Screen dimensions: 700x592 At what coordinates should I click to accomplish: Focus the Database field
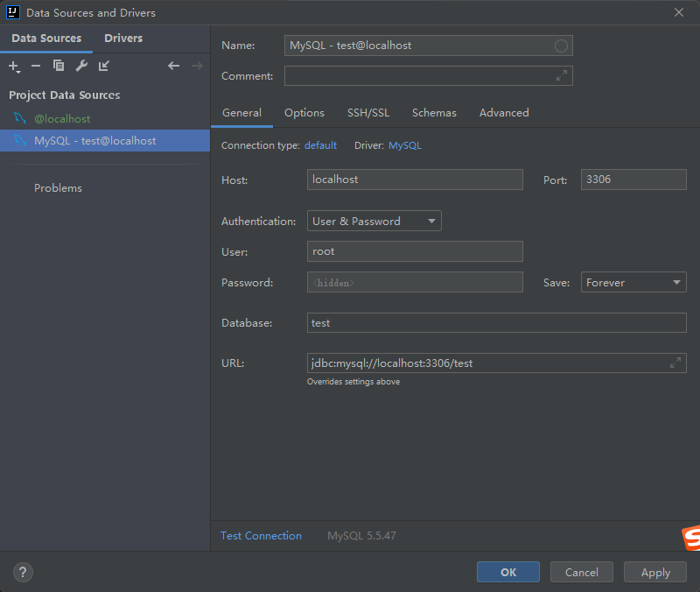tap(496, 322)
